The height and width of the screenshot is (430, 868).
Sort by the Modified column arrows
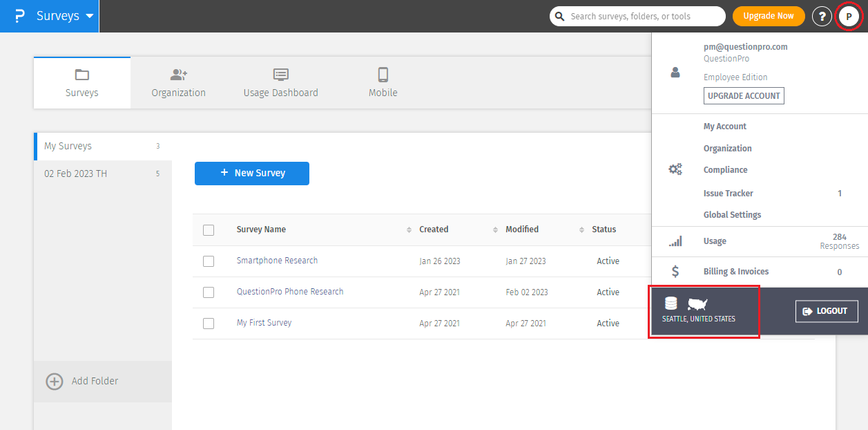click(x=581, y=230)
